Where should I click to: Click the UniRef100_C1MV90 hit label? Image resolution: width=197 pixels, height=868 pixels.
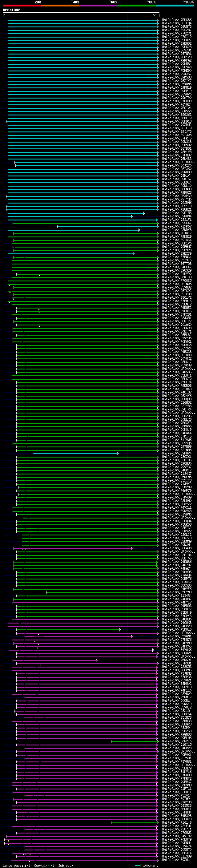(177, 274)
